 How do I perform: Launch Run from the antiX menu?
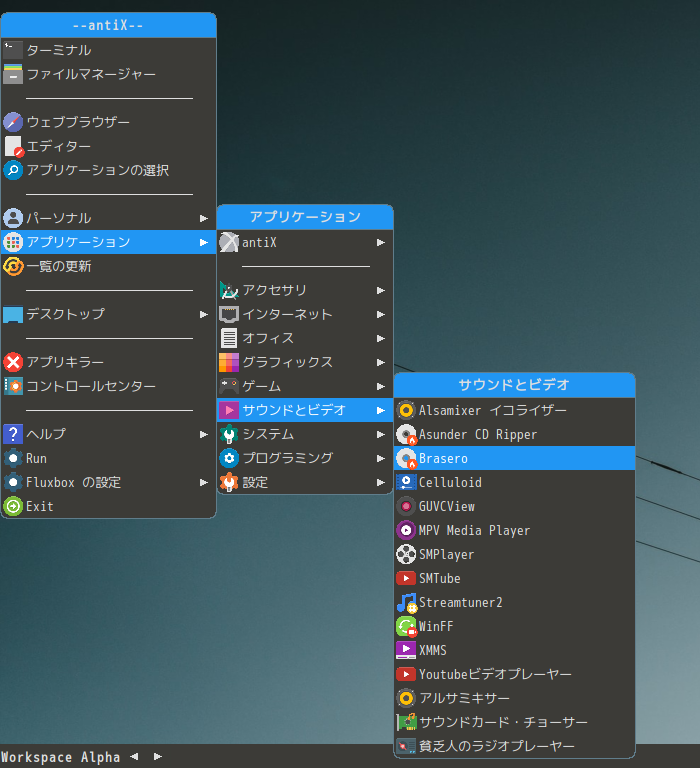(109, 458)
